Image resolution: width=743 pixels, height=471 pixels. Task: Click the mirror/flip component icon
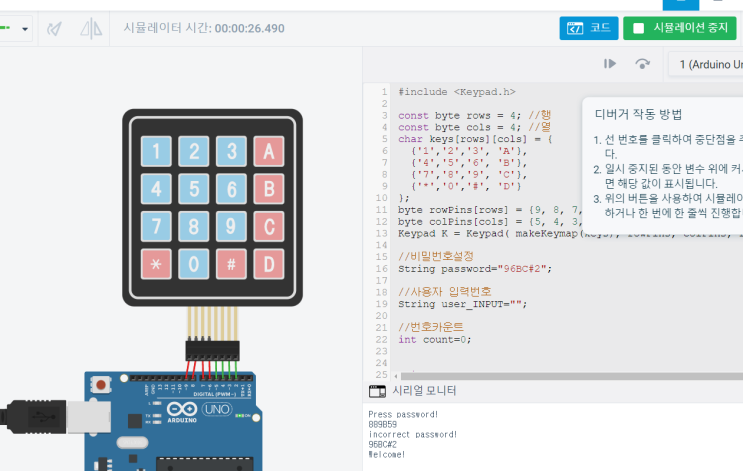point(91,29)
